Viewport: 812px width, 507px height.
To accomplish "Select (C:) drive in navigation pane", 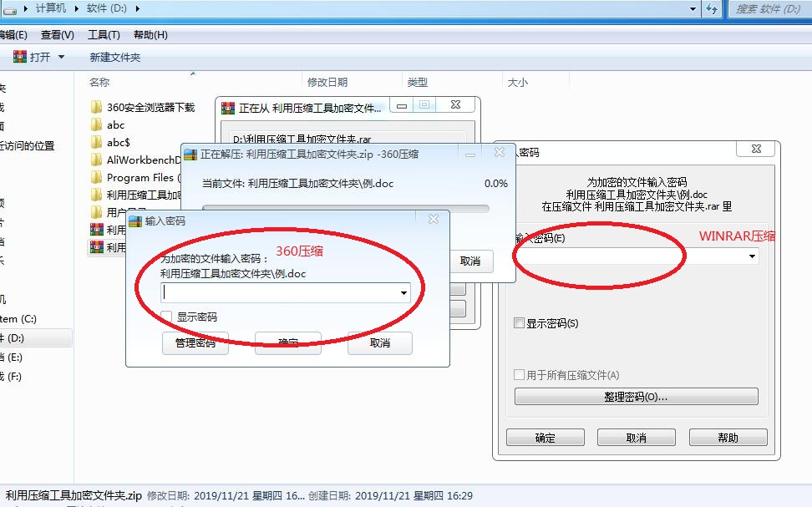I will click(18, 318).
